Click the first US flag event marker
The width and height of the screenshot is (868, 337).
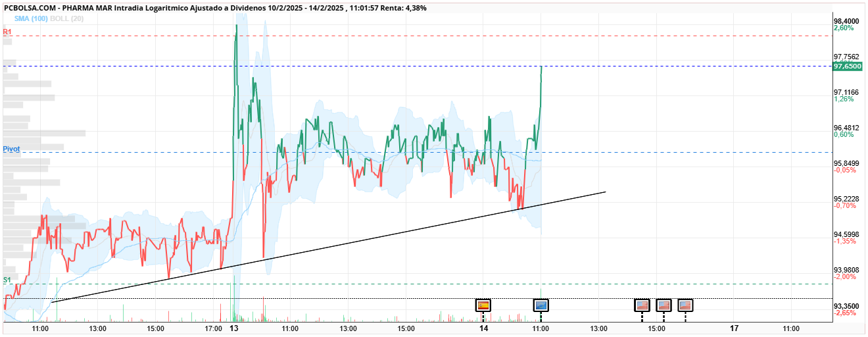click(x=642, y=305)
